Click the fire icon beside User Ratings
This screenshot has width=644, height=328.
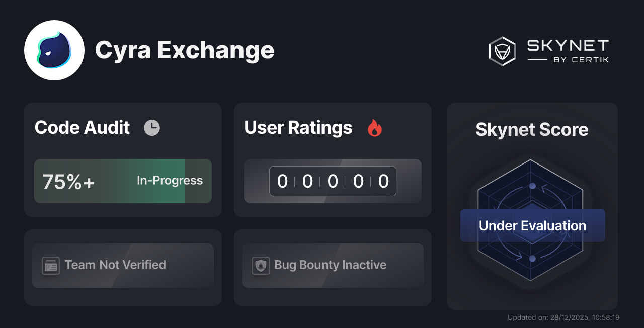(374, 128)
